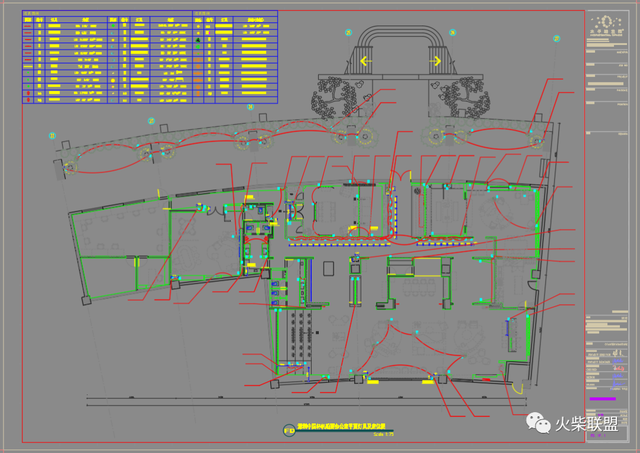Select the far-left cyan grid marker
Viewport: 640px width, 453px height.
[x=51, y=135]
